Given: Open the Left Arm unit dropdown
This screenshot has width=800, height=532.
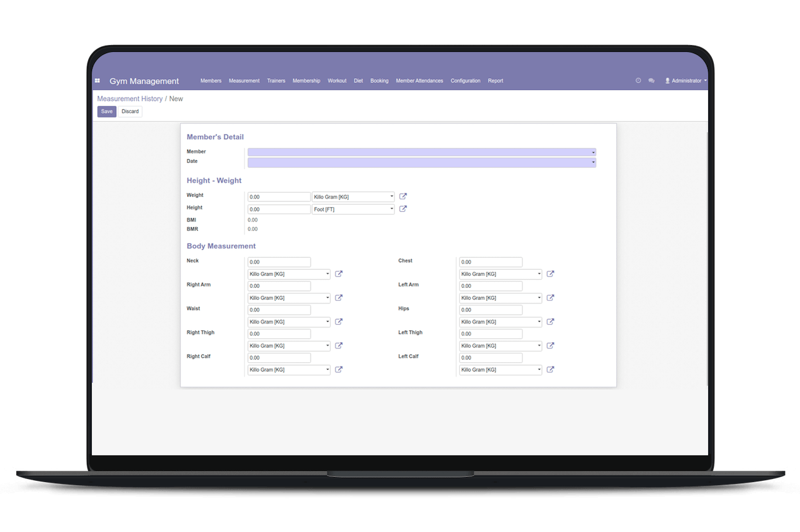Looking at the screenshot, I should [501, 298].
